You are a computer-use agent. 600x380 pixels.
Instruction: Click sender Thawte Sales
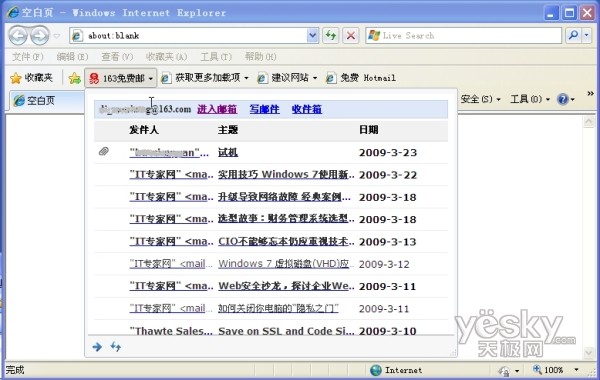pyautogui.click(x=171, y=331)
